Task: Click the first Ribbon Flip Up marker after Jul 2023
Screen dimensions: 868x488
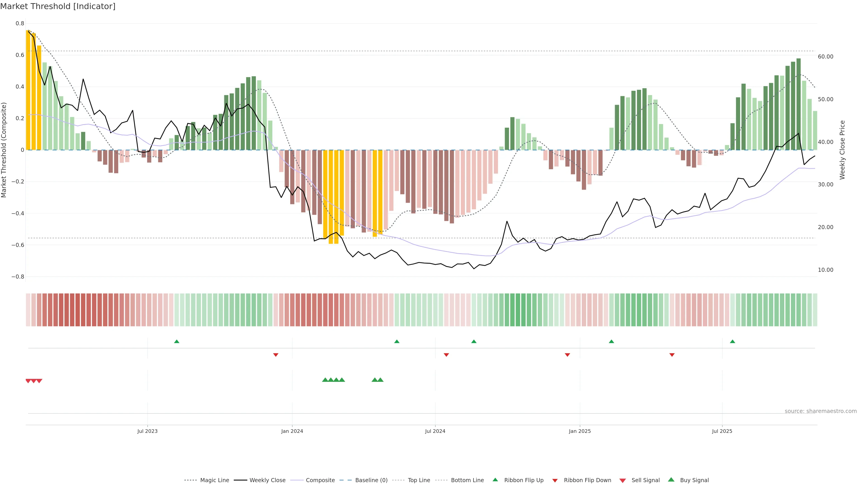Action: click(177, 342)
